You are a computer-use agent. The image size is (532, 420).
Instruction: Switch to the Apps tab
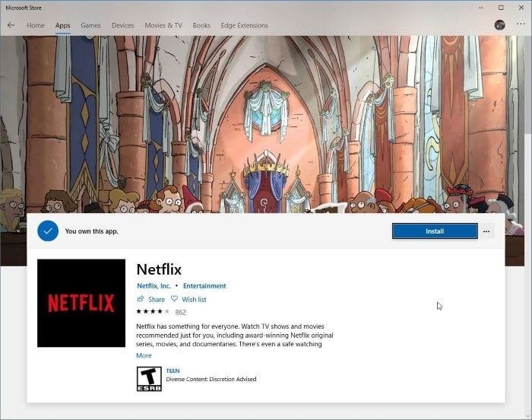pos(63,25)
